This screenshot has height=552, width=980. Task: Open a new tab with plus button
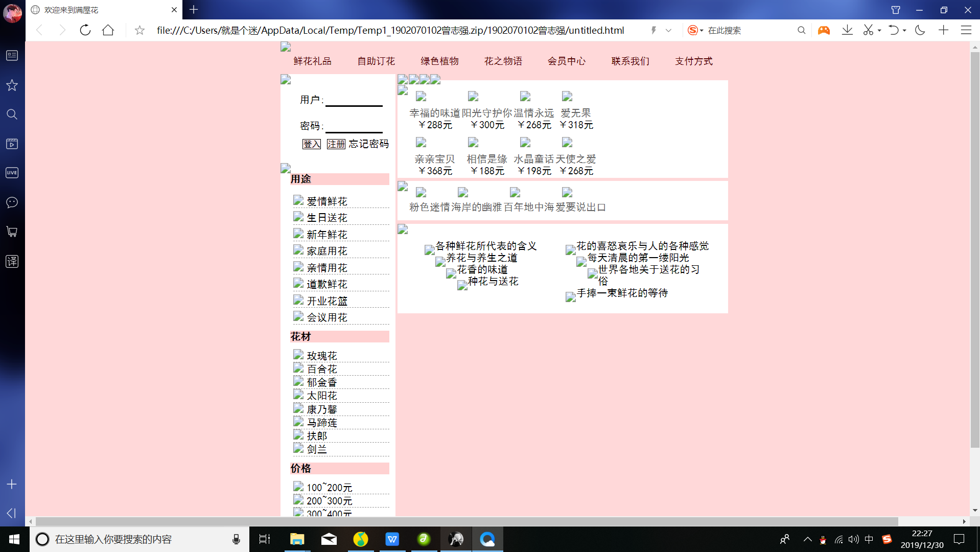point(194,9)
